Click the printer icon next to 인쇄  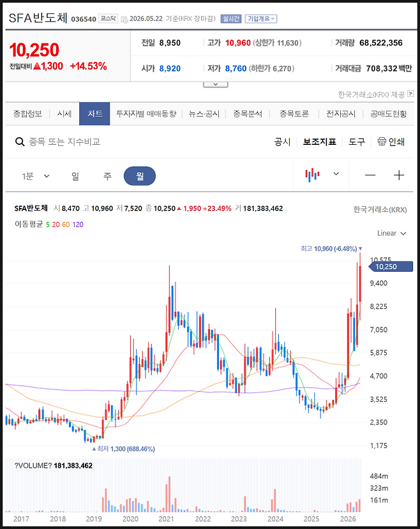tap(382, 142)
